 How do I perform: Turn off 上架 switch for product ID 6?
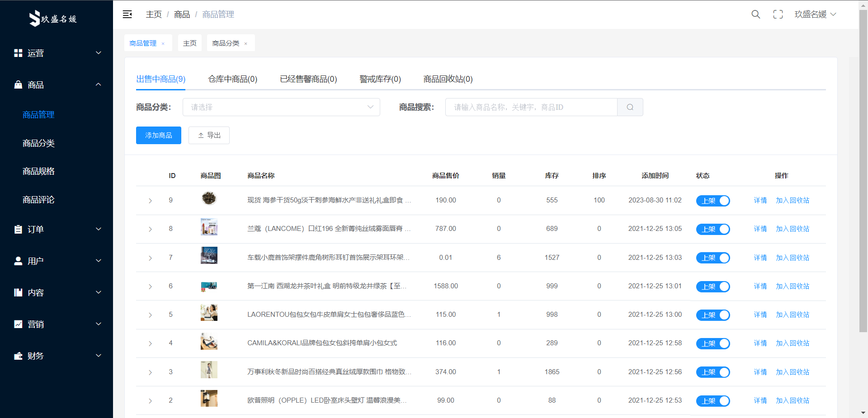[x=712, y=286]
